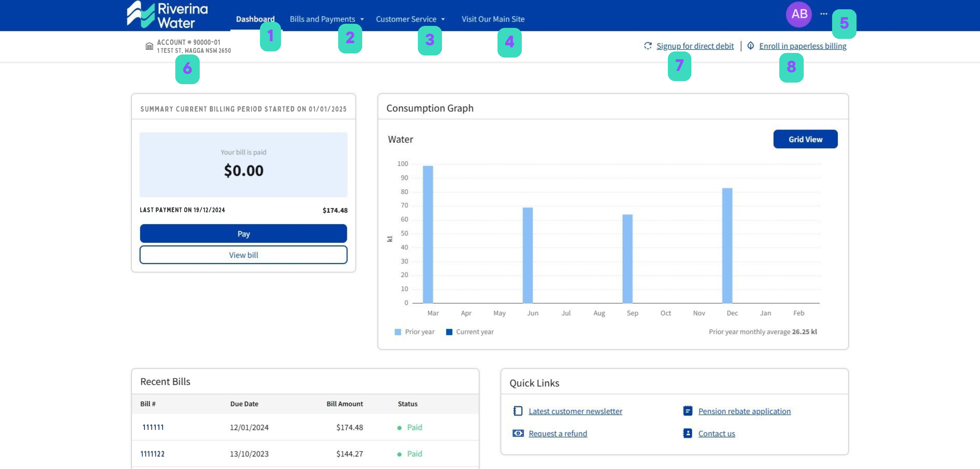Click the Dec consumption bar
The image size is (980, 469).
(727, 245)
